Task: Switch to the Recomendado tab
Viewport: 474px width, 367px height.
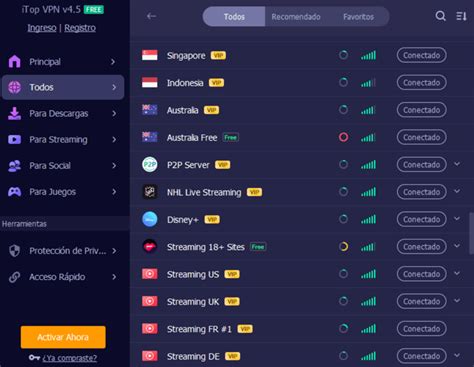Action: tap(296, 17)
